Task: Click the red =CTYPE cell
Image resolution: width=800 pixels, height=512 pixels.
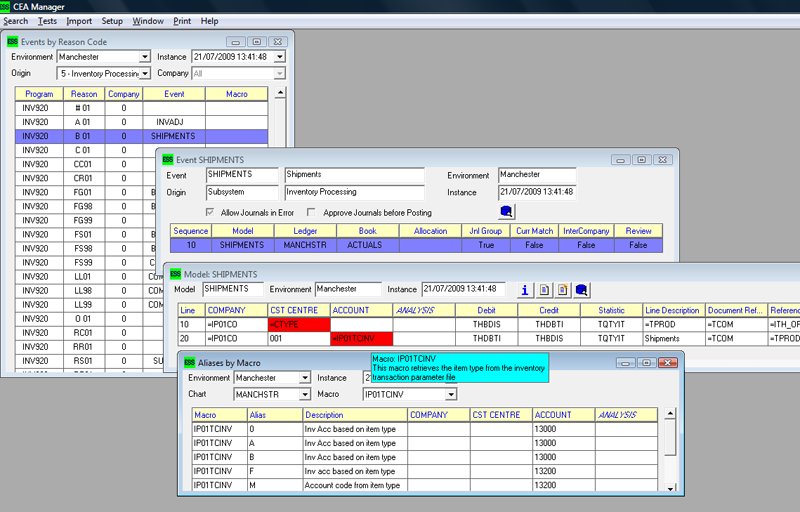Action: pyautogui.click(x=298, y=325)
